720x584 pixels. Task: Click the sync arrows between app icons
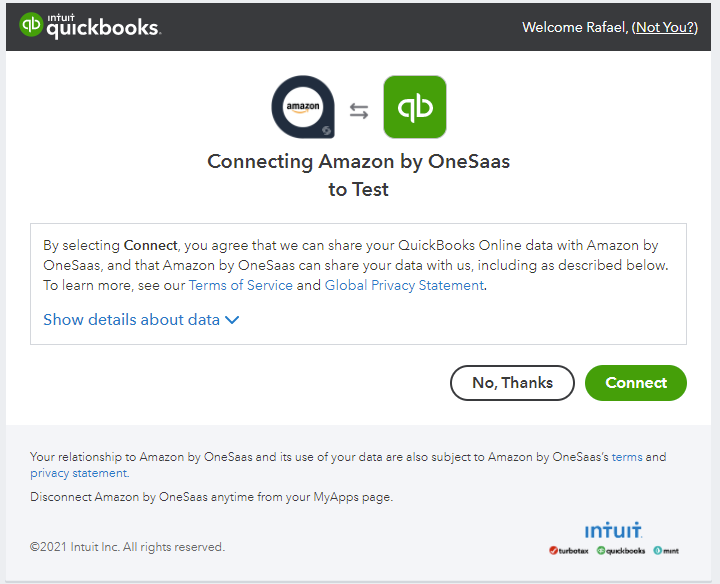point(359,111)
